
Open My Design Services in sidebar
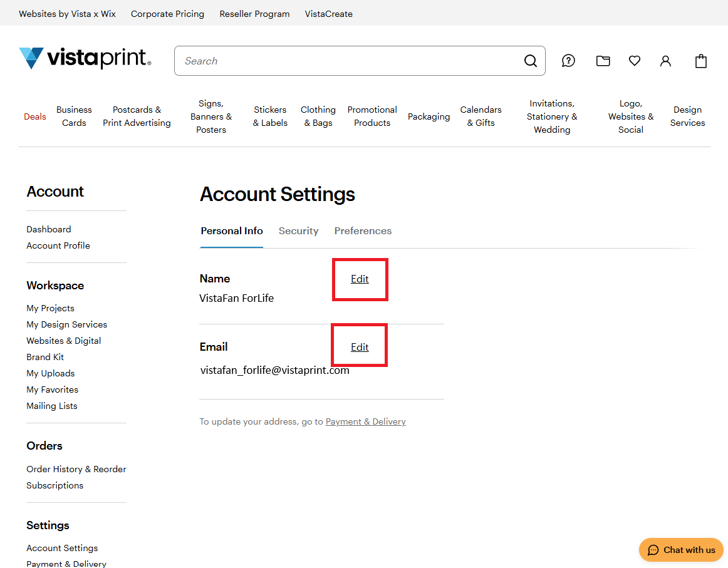click(67, 324)
